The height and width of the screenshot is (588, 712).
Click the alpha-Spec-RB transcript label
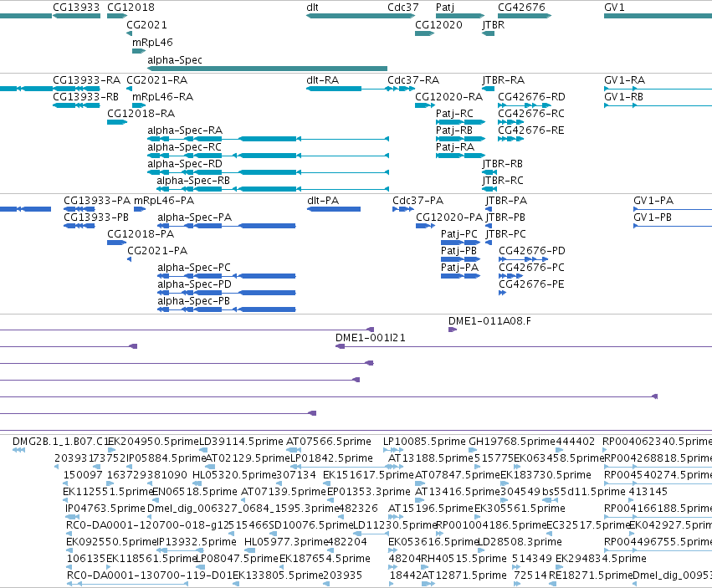tap(193, 181)
